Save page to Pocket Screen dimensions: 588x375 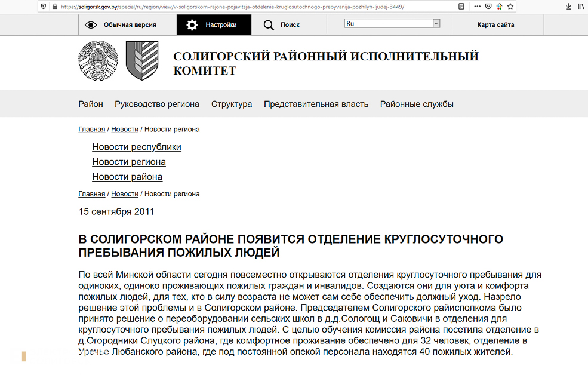pos(488,7)
